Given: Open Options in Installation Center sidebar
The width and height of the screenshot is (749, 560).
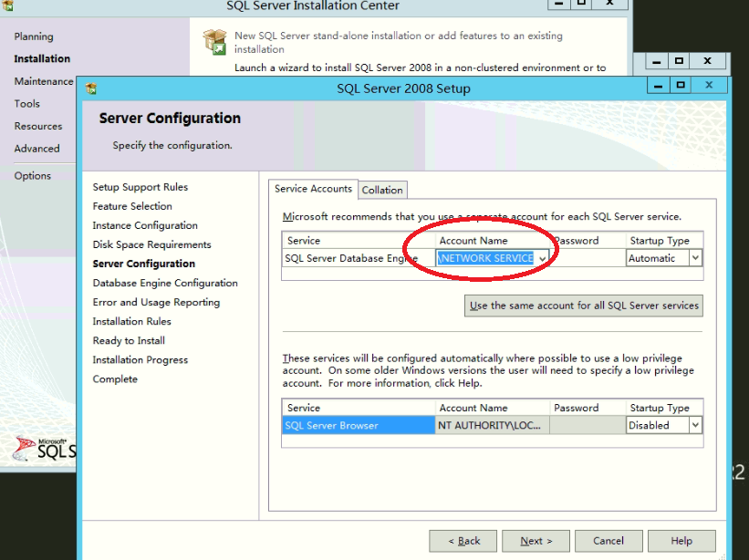Looking at the screenshot, I should click(x=33, y=176).
